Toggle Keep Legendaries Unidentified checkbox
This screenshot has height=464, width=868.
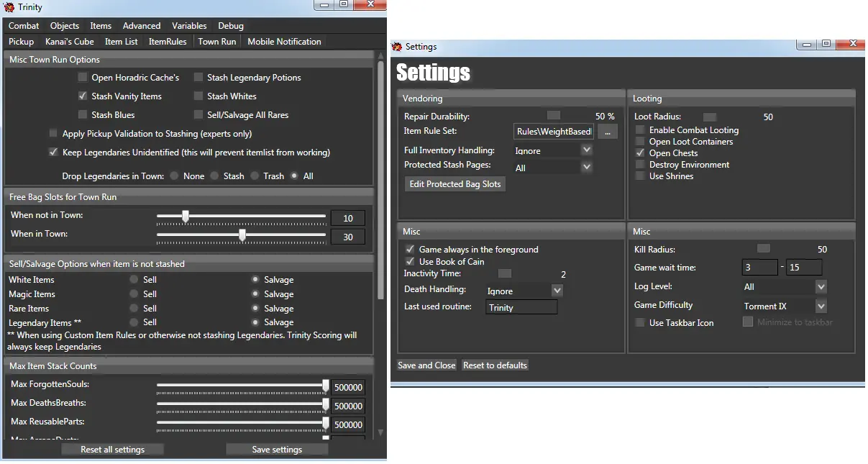(x=53, y=153)
